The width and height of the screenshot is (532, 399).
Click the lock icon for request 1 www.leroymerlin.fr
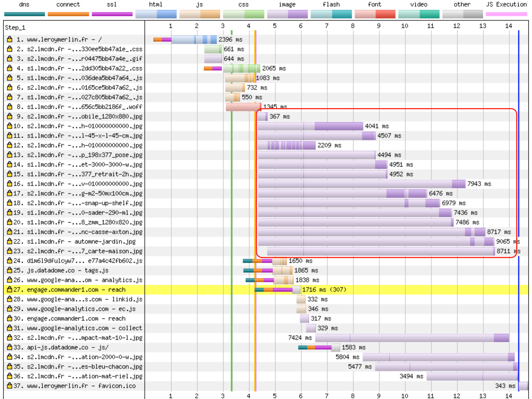tap(10, 39)
